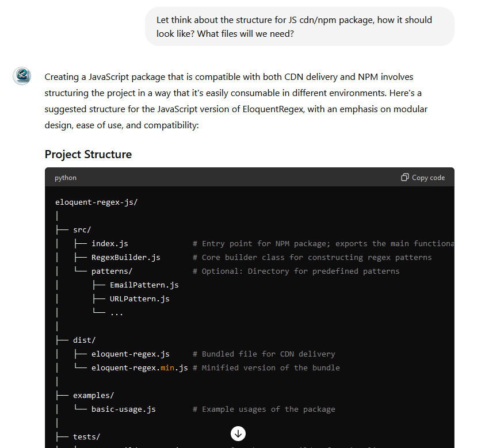Click eloquent-regex.js bundled file entry
The width and height of the screenshot is (485, 448).
(130, 354)
